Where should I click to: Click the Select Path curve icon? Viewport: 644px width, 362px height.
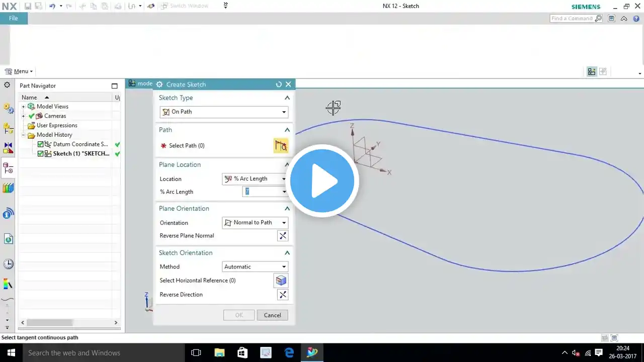pos(281,146)
